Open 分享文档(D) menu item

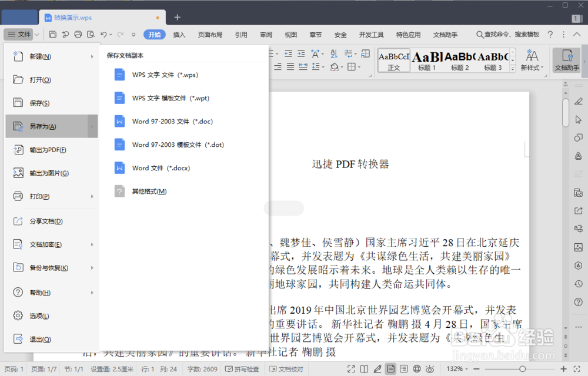click(x=51, y=221)
